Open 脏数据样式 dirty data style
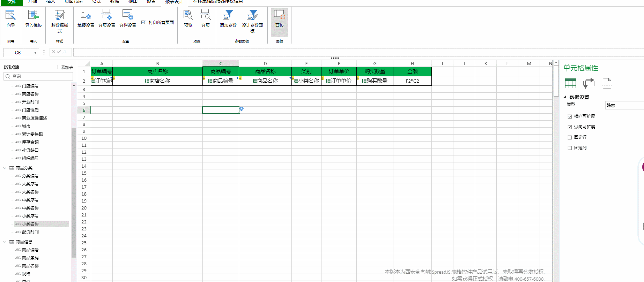 59,22
